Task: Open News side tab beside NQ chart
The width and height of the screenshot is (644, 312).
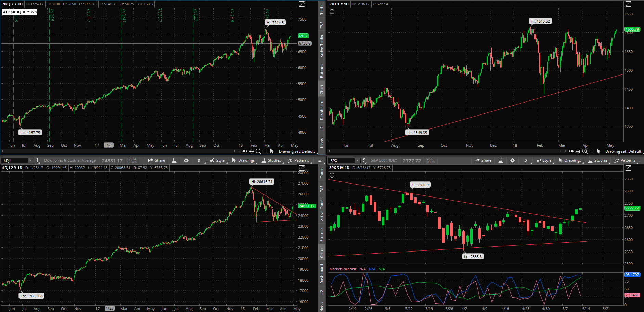Action: 322,143
